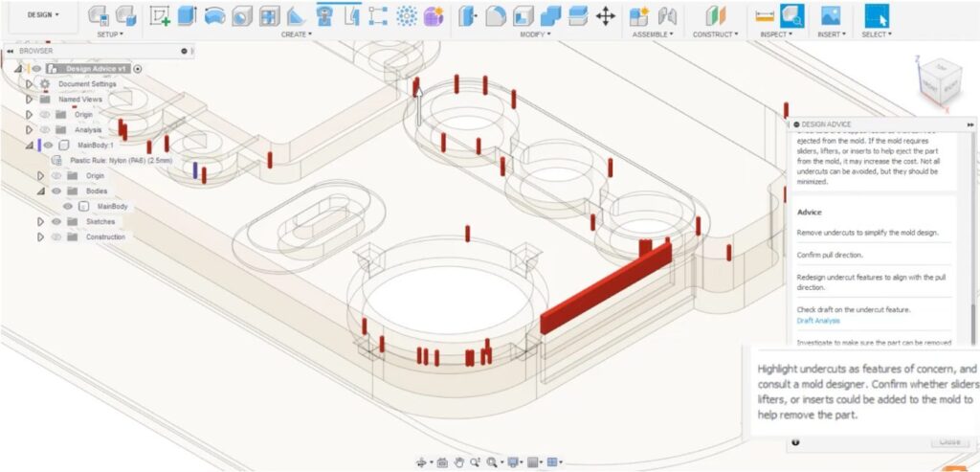The height and width of the screenshot is (472, 980).
Task: Click the Insert image icon
Action: pos(831,16)
